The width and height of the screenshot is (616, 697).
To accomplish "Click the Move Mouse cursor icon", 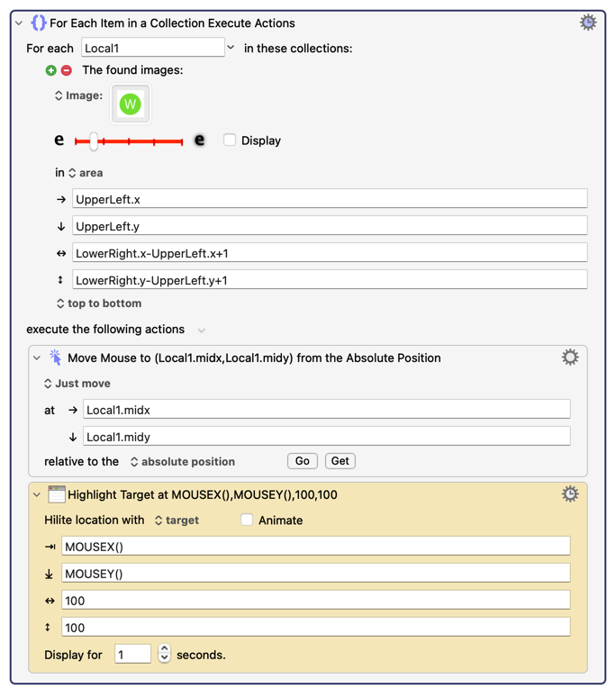I will pos(56,358).
